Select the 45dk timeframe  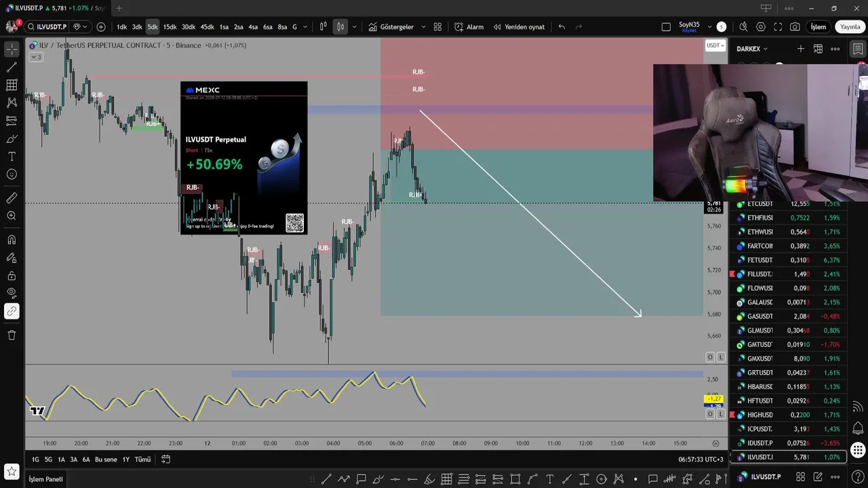207,27
